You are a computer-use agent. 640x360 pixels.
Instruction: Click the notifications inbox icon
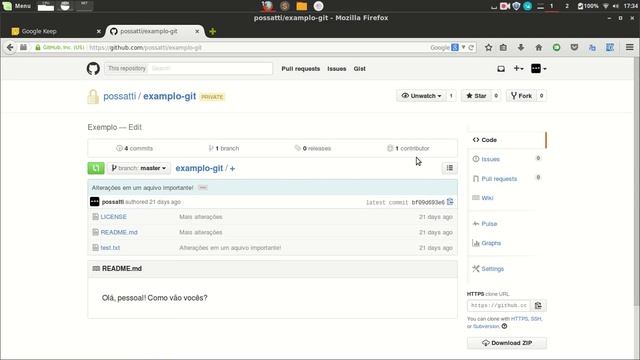(x=501, y=69)
